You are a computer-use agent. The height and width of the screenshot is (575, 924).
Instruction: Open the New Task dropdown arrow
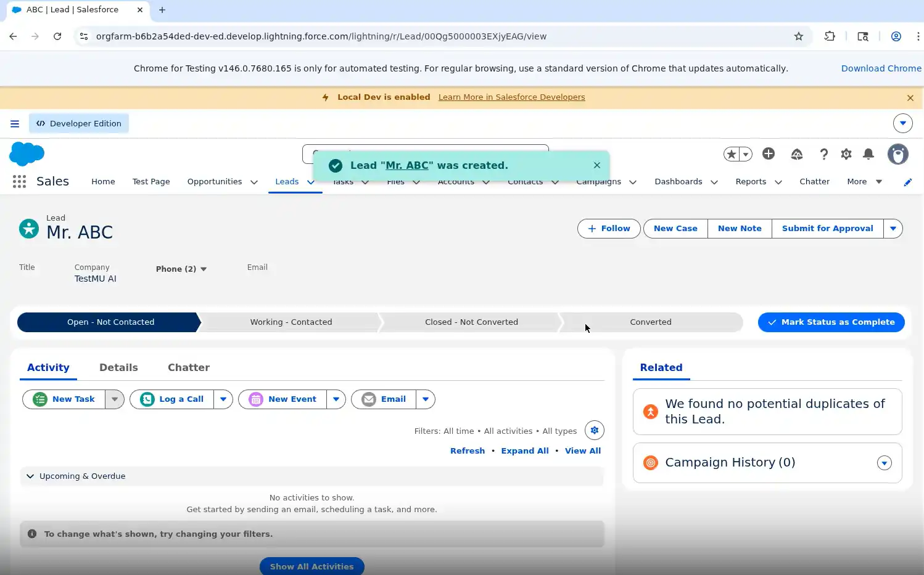coord(115,399)
